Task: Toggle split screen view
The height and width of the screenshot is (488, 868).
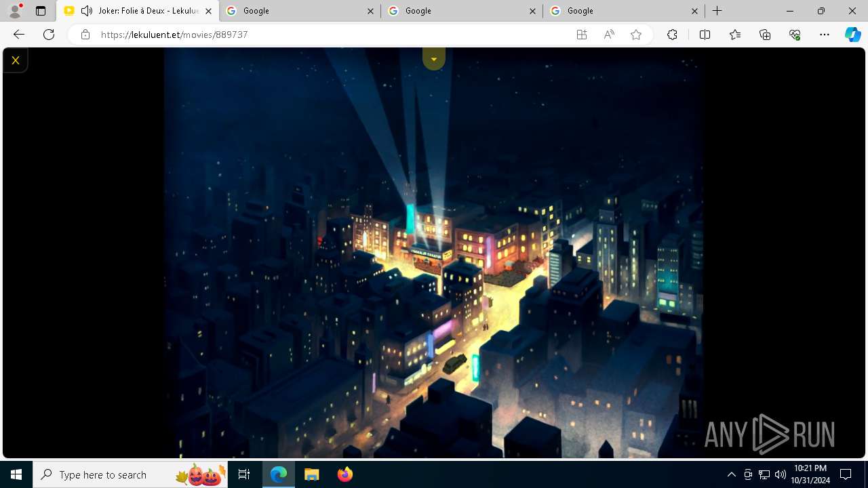Action: pos(705,35)
